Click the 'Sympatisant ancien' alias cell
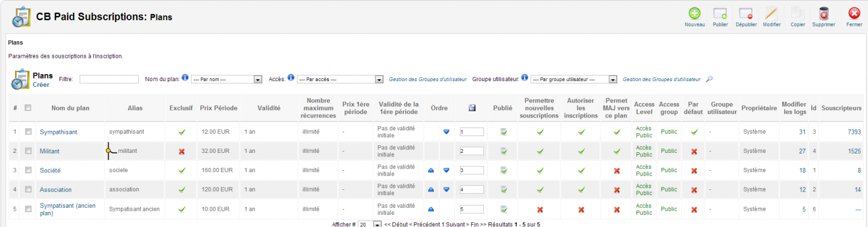This screenshot has width=868, height=227. [134, 209]
